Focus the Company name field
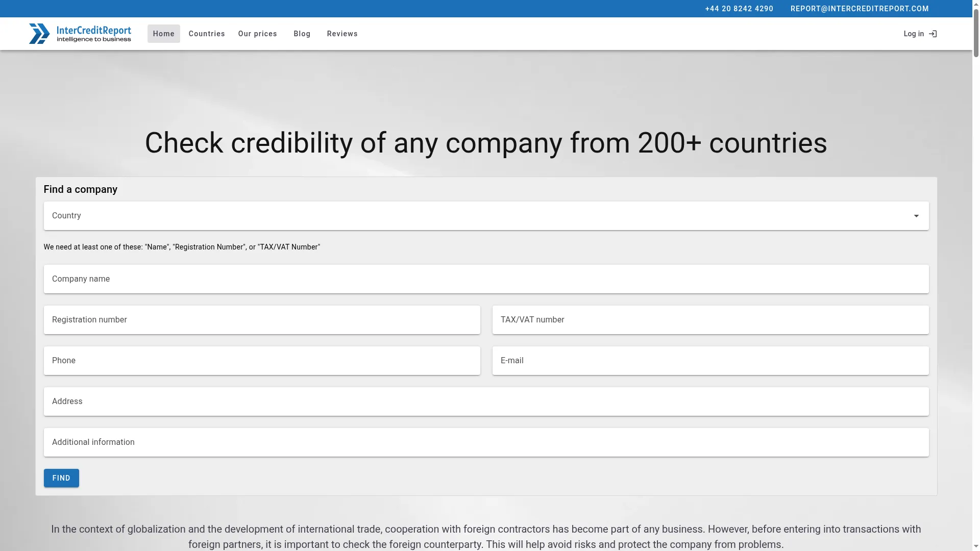 486,279
